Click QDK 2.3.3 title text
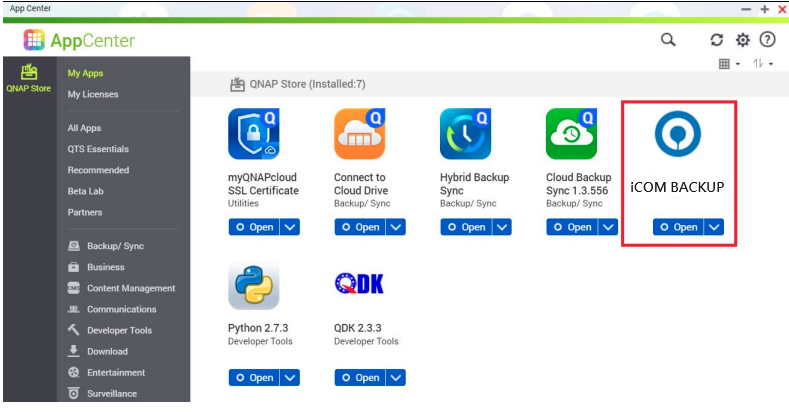Viewport: 789px width, 412px height. tap(358, 328)
